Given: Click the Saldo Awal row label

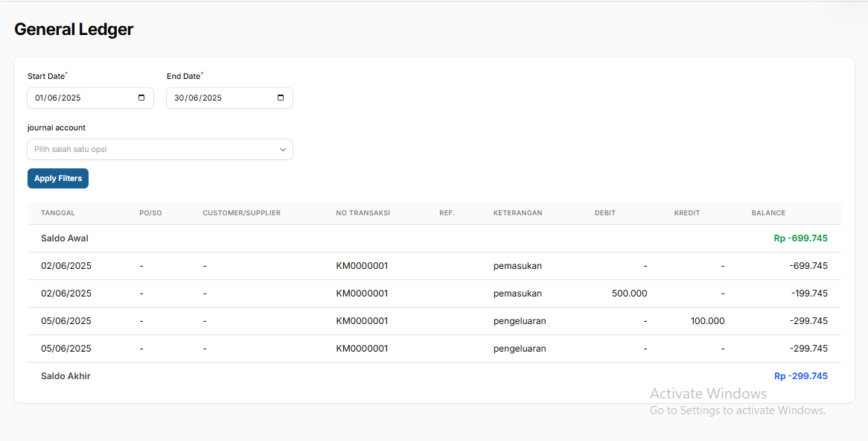Looking at the screenshot, I should tap(65, 238).
